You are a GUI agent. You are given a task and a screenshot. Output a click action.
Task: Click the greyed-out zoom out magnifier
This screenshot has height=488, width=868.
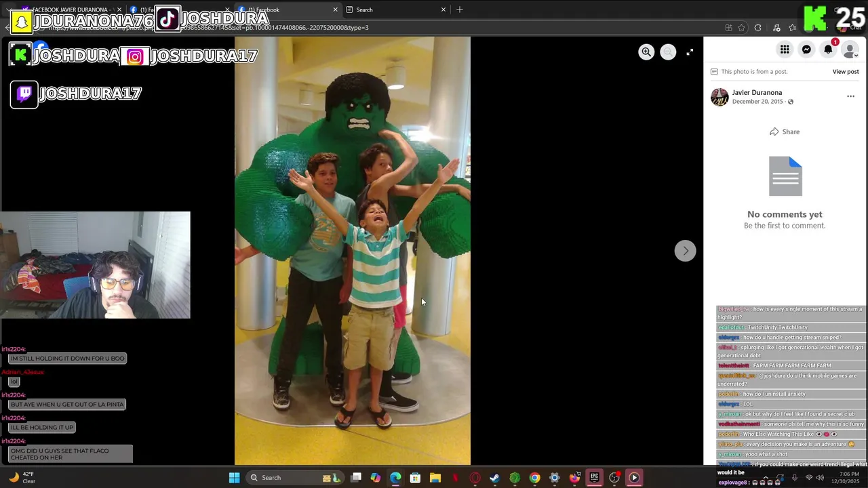668,52
